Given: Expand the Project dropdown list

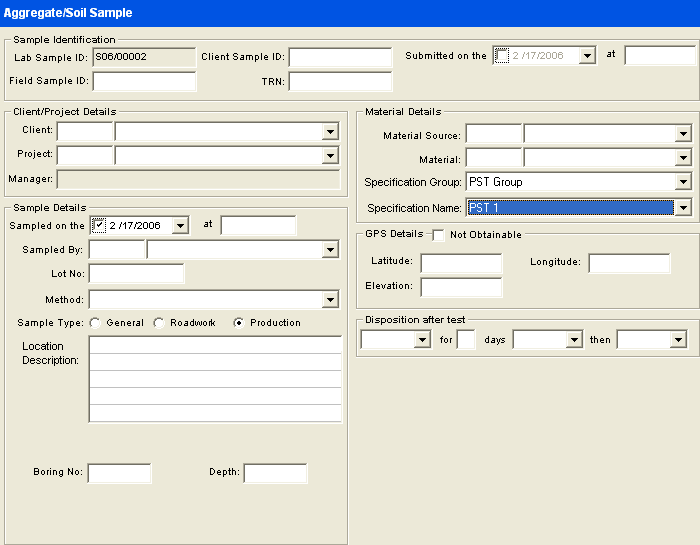Looking at the screenshot, I should (331, 155).
